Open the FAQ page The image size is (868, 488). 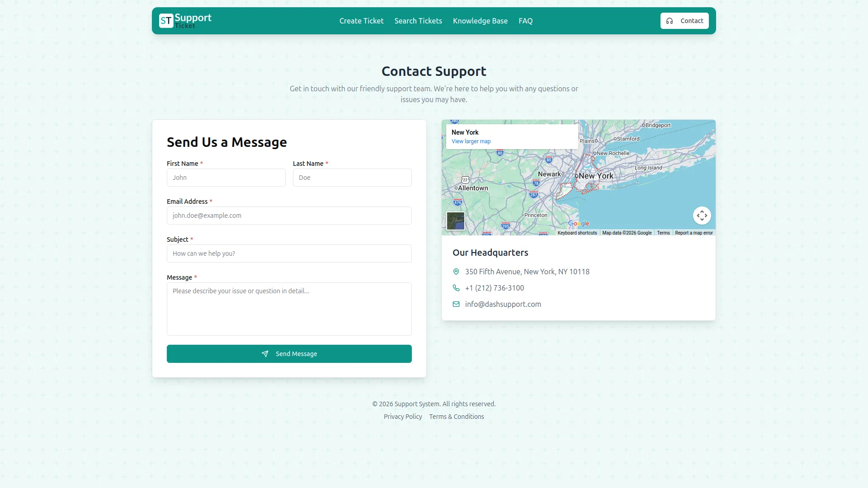click(x=525, y=21)
